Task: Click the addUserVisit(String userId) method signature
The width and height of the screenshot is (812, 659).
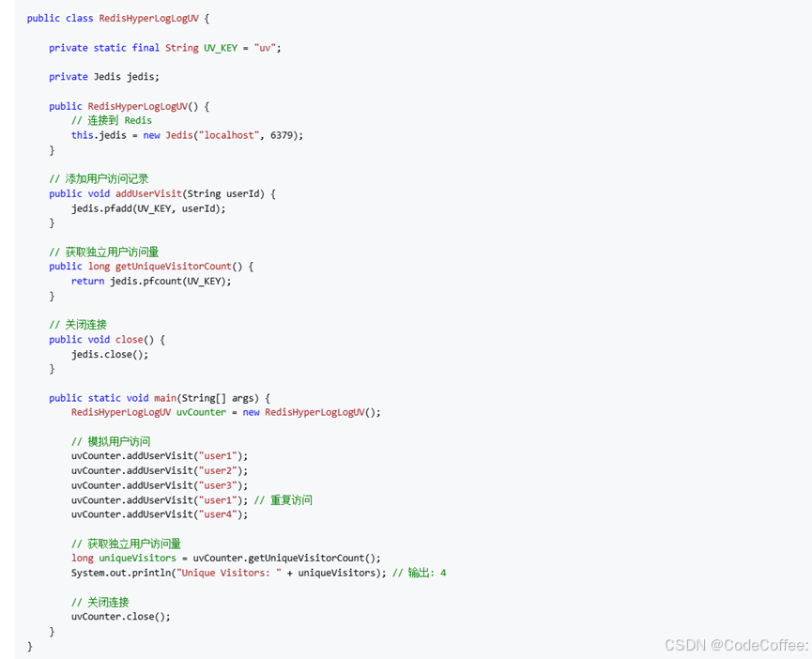Action: point(162,193)
